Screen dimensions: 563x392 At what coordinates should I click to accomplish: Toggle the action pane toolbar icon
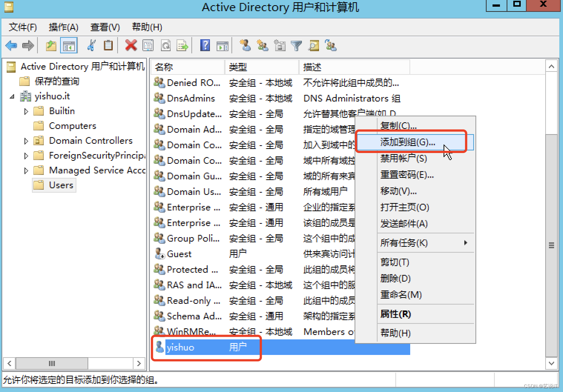(223, 46)
